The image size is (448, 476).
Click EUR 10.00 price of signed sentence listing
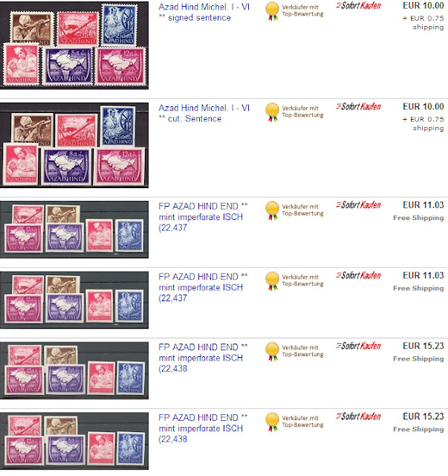[423, 5]
